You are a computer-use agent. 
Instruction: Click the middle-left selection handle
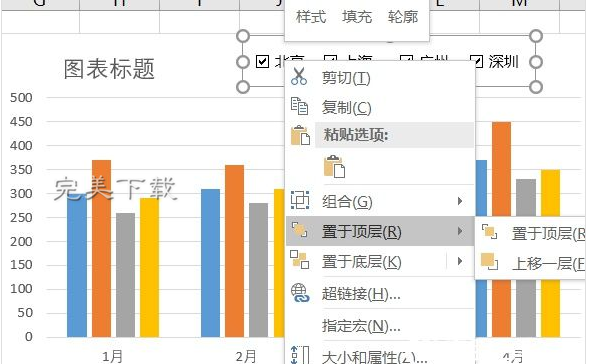(x=243, y=62)
